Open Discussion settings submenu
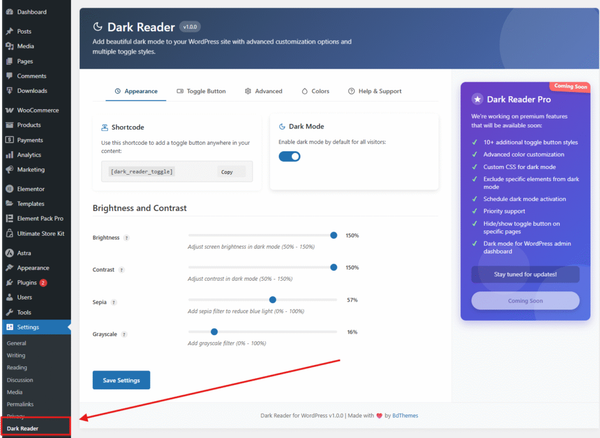This screenshot has width=600, height=438. pyautogui.click(x=20, y=380)
